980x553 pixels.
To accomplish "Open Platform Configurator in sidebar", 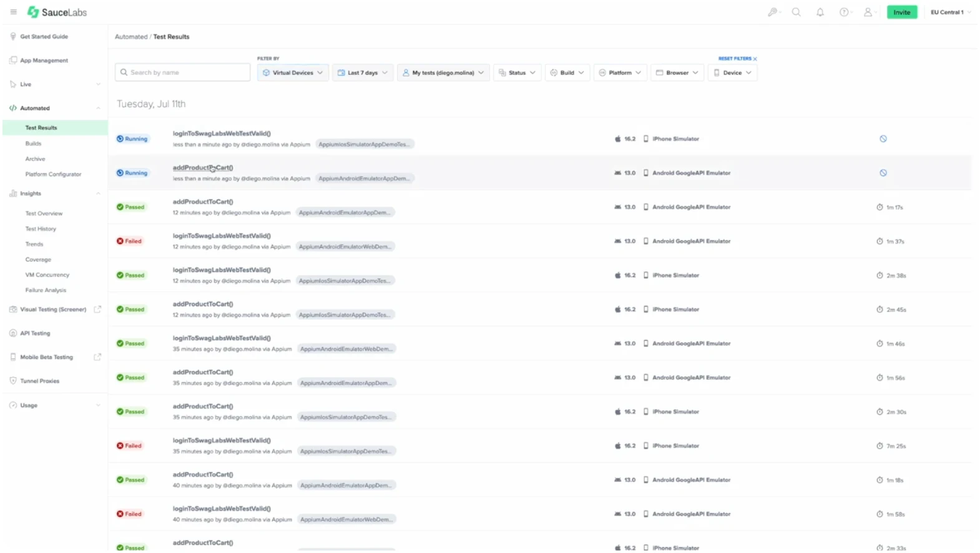I will 53,175.
